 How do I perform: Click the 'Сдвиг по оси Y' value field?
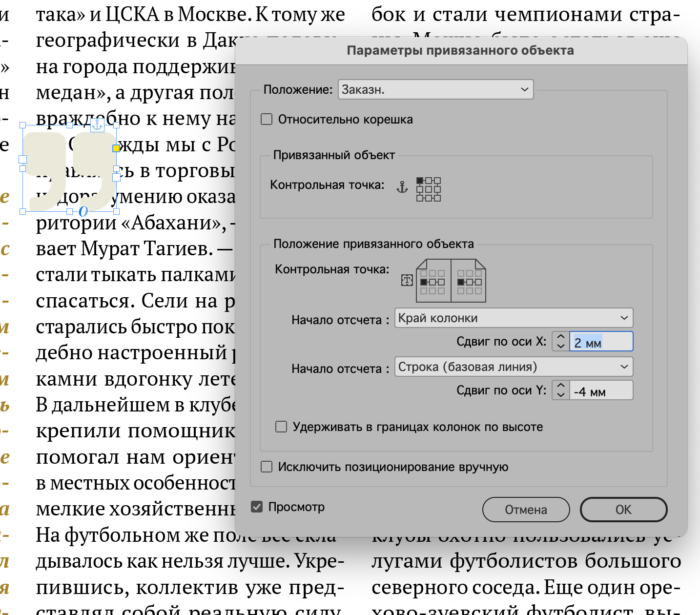click(x=601, y=391)
